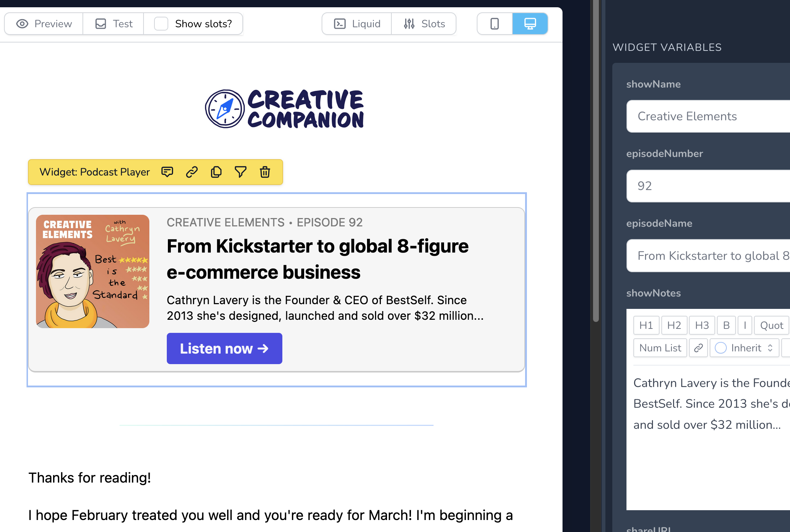
Task: Apply H1 heading in showNotes
Action: point(646,325)
